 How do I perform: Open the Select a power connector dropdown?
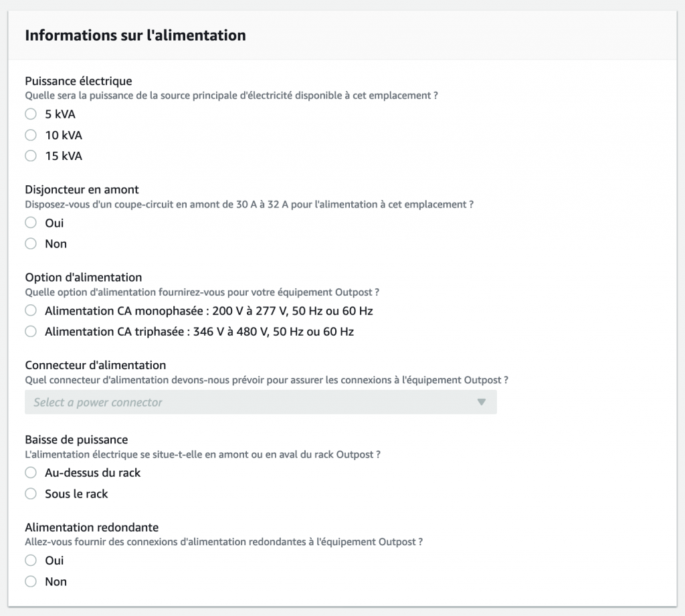click(x=261, y=402)
